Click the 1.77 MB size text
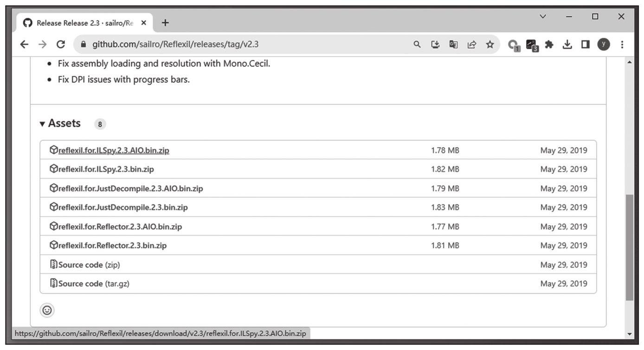 tap(445, 227)
